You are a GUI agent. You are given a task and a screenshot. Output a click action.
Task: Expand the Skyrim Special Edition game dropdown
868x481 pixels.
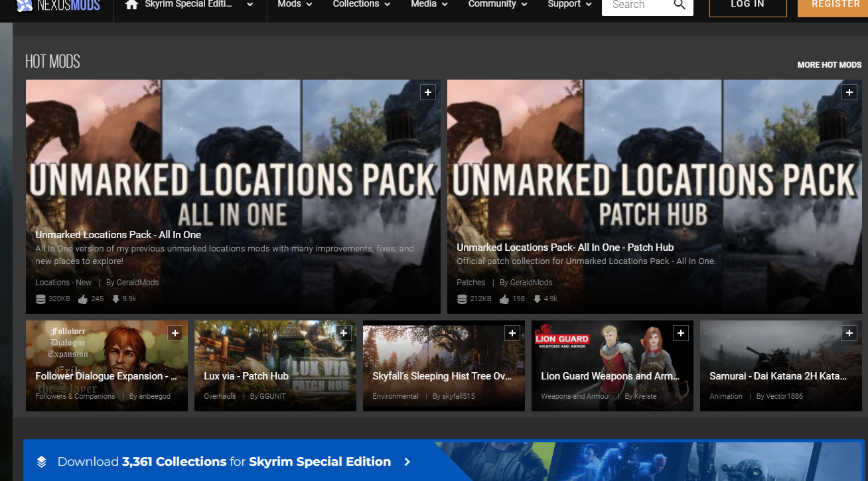tap(250, 5)
